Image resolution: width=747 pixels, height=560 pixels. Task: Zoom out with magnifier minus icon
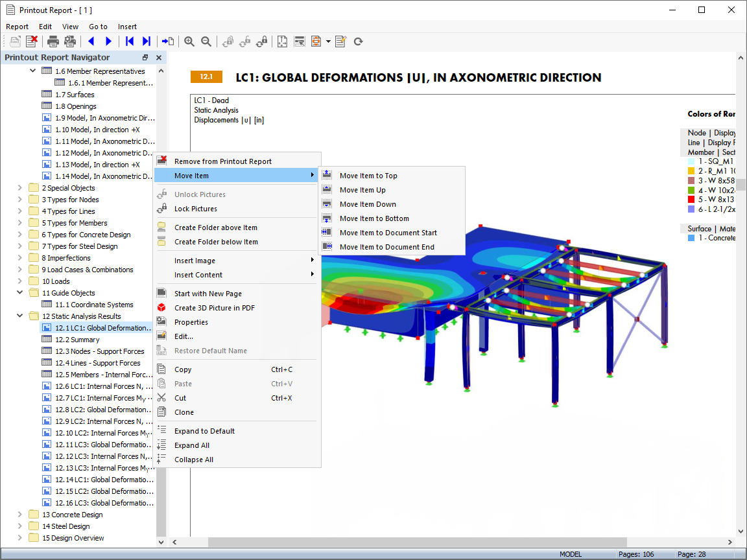coord(206,41)
